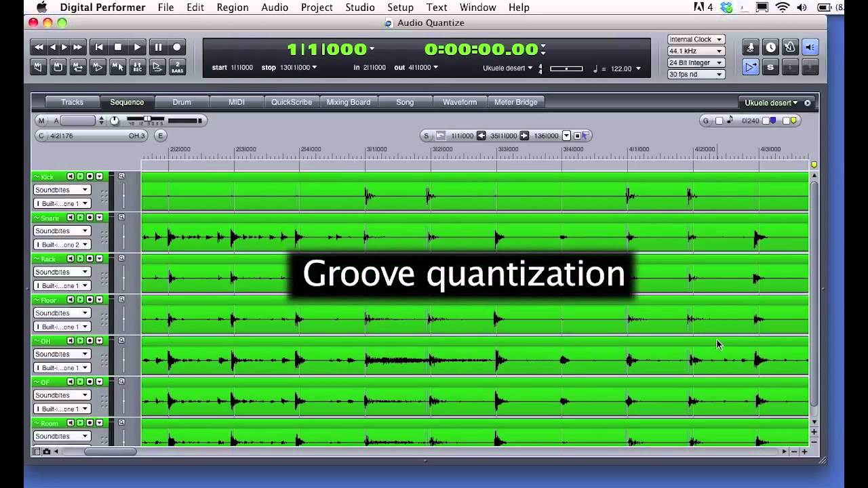Open the Internal Clock dropdown

point(696,39)
